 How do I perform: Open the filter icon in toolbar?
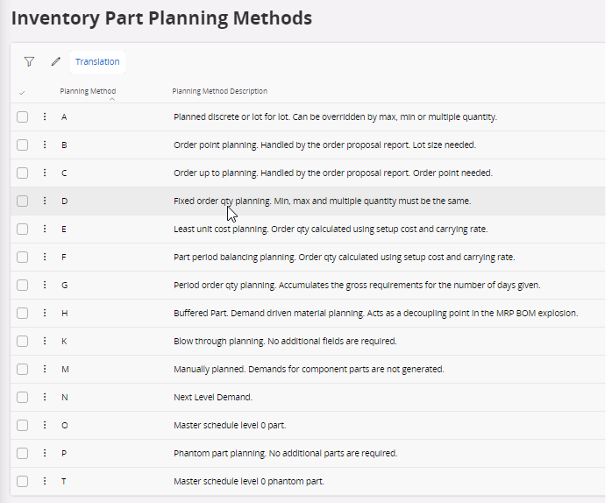point(29,62)
